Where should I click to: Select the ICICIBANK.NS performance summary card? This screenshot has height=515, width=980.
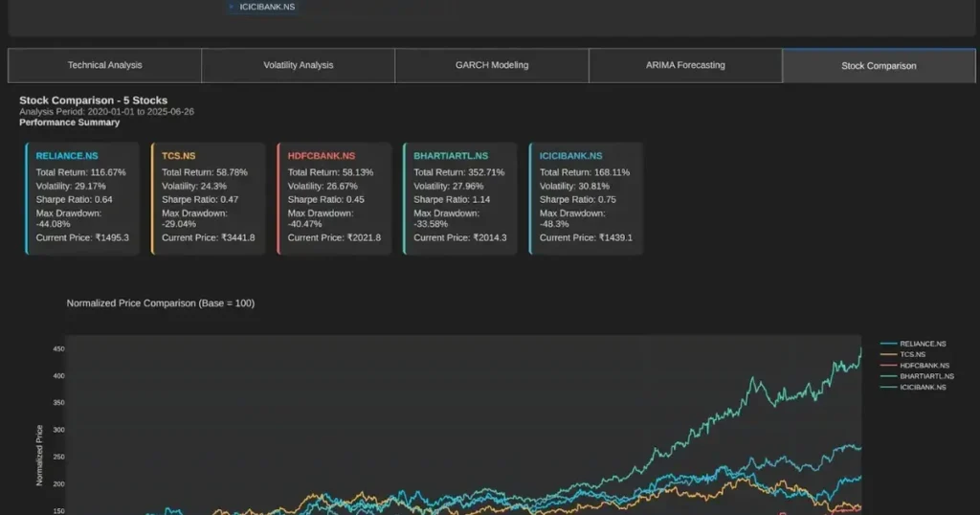coord(586,198)
